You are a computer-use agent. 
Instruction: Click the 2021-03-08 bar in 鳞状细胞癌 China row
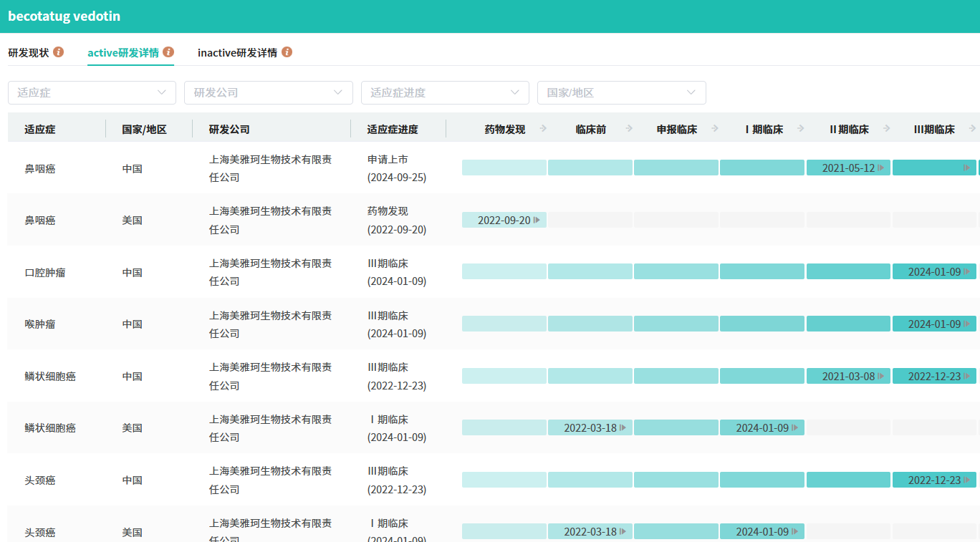[x=848, y=376]
